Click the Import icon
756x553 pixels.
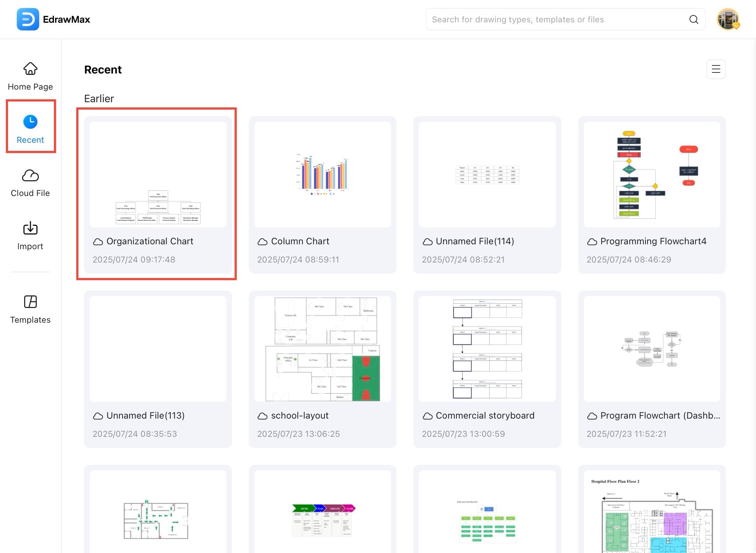(x=30, y=229)
